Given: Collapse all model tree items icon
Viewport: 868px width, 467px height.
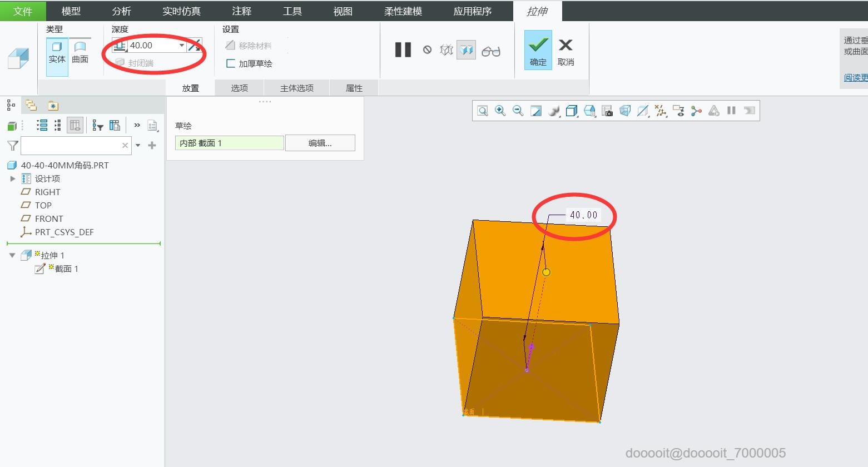Looking at the screenshot, I should click(x=58, y=125).
